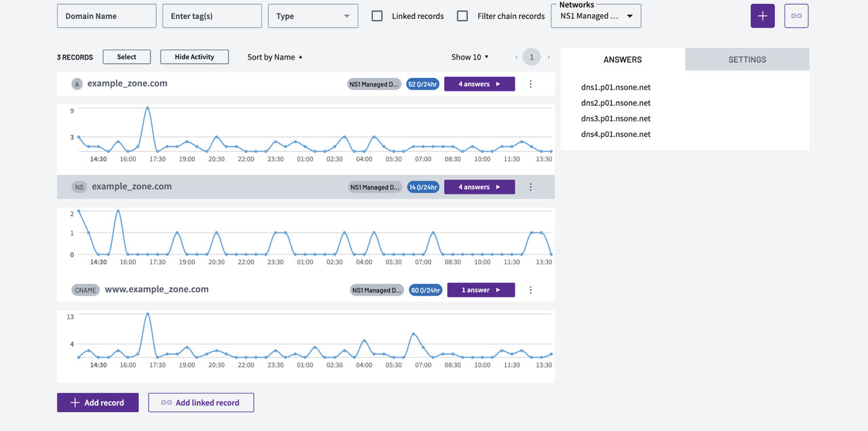Screen dimensions: 868x431
Task: Click the A record type badge
Action: tap(77, 84)
